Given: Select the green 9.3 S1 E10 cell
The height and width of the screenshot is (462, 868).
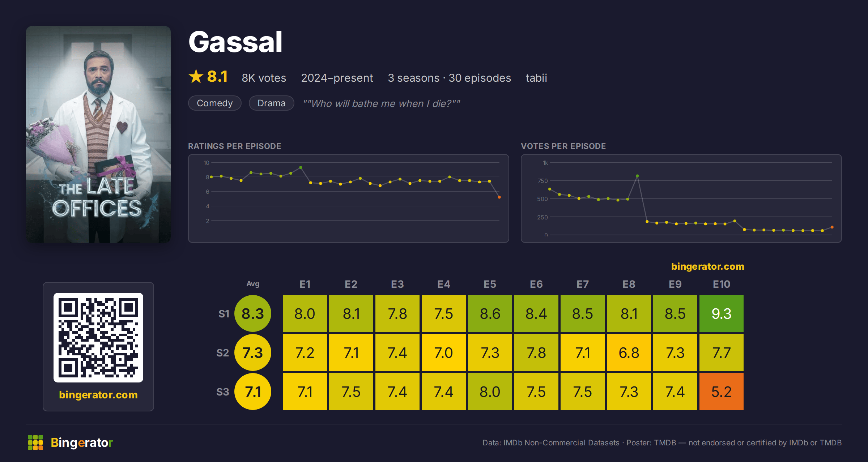Looking at the screenshot, I should click(722, 313).
